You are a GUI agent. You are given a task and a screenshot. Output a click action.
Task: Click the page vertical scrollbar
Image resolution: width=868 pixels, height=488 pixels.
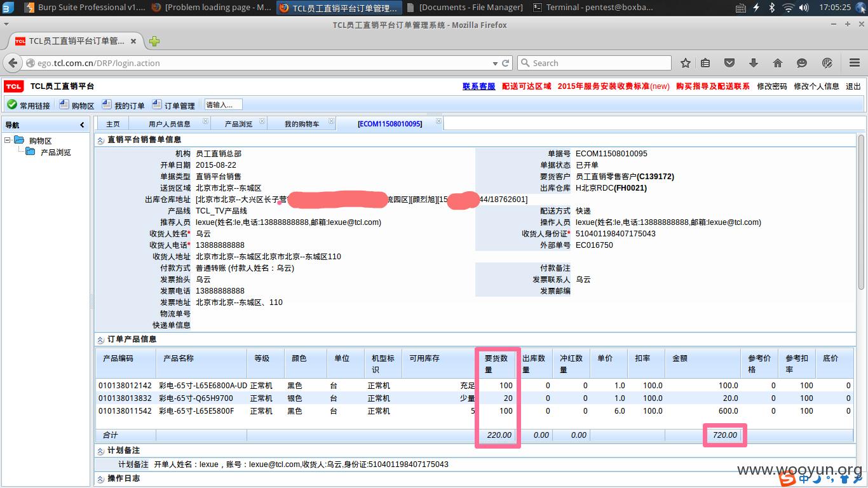pyautogui.click(x=861, y=213)
